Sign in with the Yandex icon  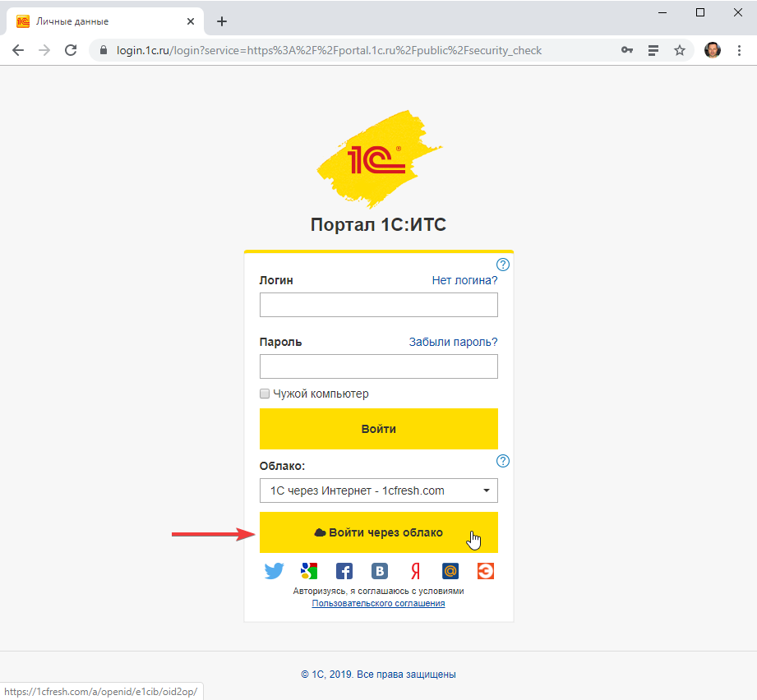(x=415, y=571)
